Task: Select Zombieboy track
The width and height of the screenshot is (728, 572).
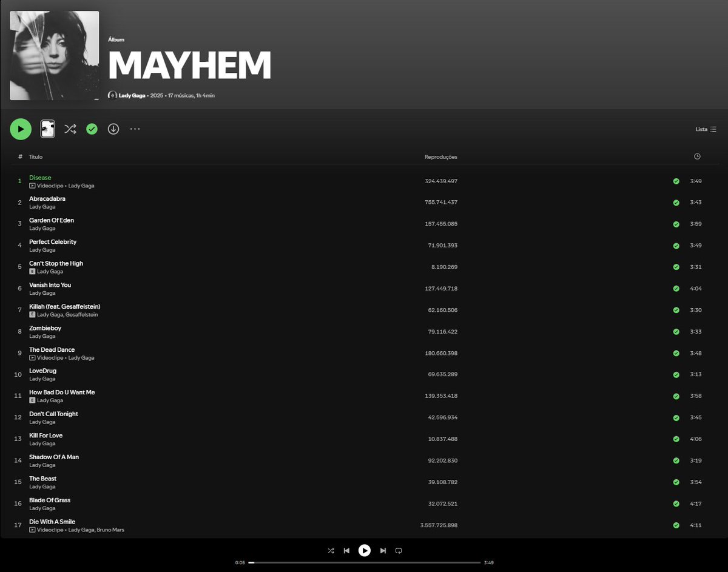Action: 45,328
